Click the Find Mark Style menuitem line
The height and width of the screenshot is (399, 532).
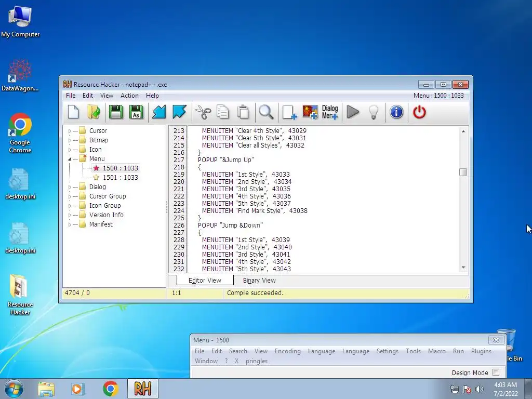click(255, 211)
